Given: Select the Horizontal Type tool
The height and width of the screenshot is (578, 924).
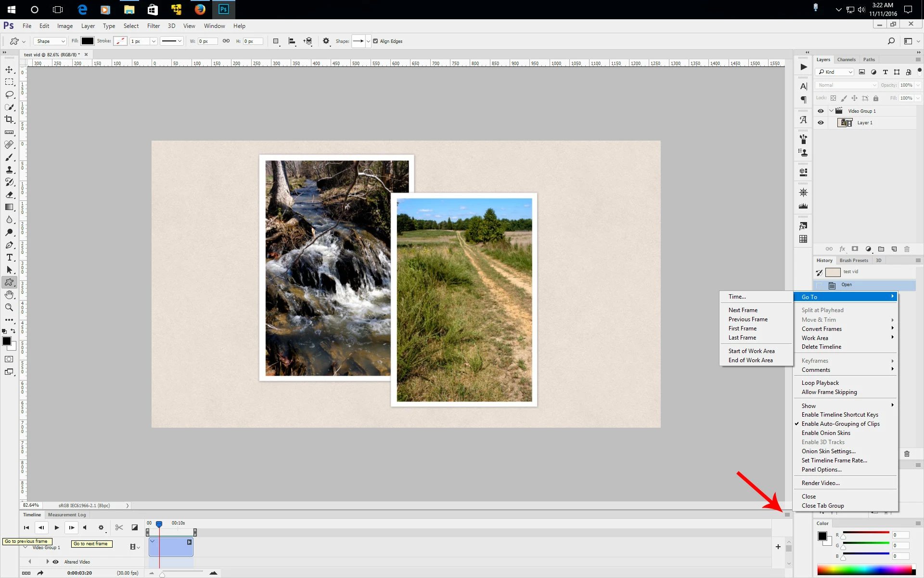Looking at the screenshot, I should pyautogui.click(x=9, y=258).
